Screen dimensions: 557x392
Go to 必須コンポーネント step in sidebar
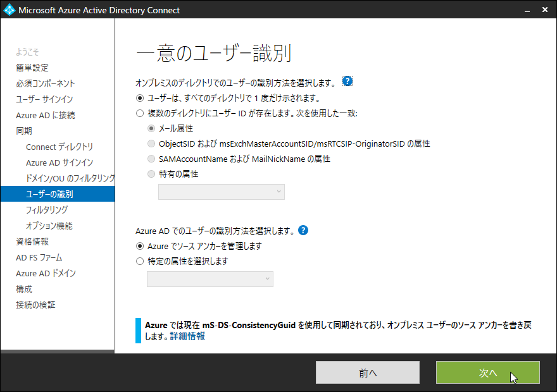click(x=46, y=83)
